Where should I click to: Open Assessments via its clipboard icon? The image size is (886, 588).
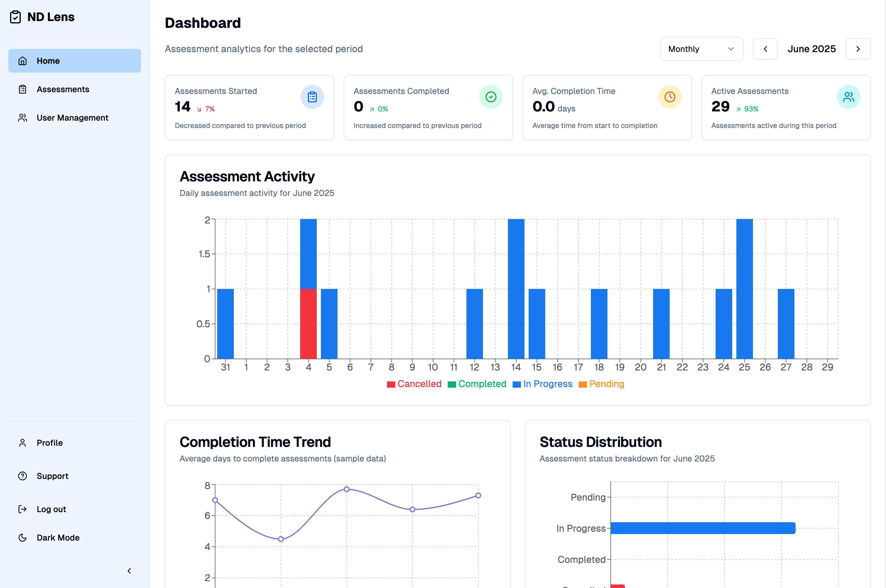(23, 89)
